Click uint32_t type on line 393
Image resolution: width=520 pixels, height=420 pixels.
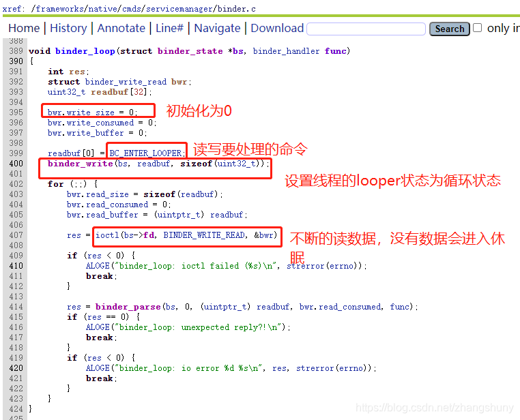tap(66, 92)
